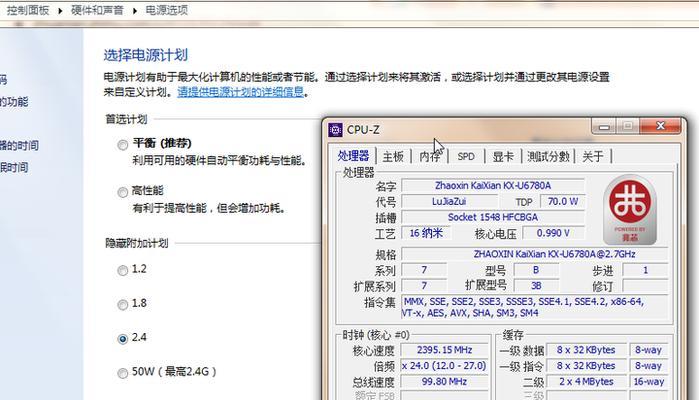Click the 2395.15 MHz core speed value
The image size is (699, 400).
pyautogui.click(x=444, y=350)
